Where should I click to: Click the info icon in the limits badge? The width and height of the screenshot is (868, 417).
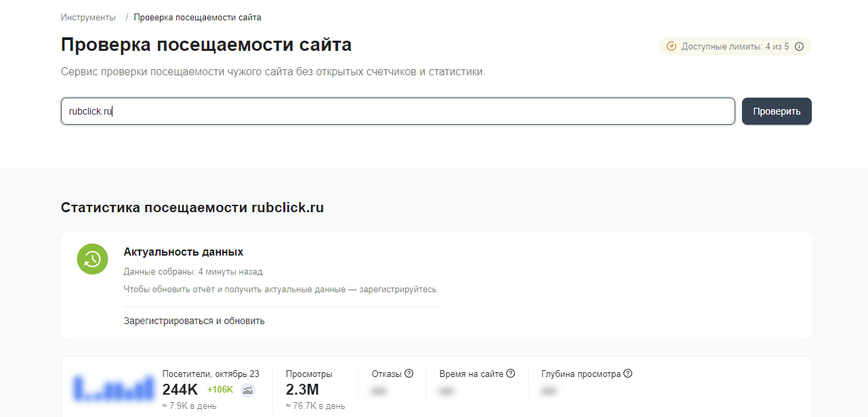[799, 46]
